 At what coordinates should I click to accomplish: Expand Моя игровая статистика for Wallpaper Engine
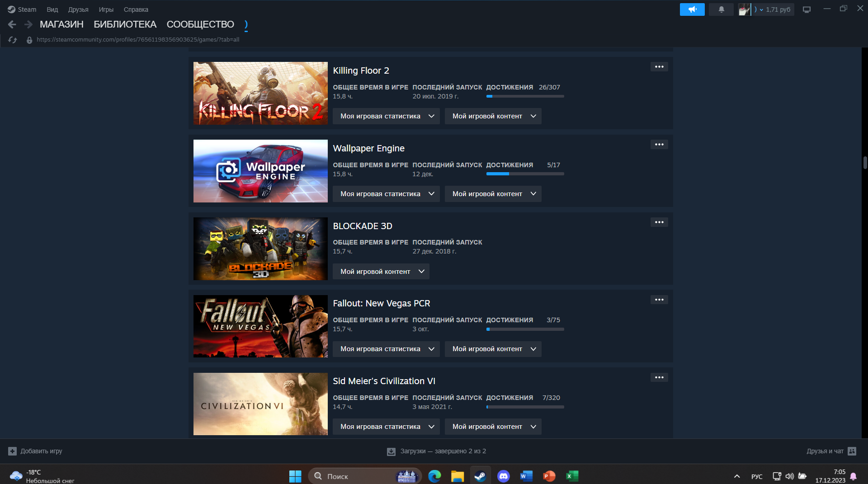pyautogui.click(x=386, y=194)
